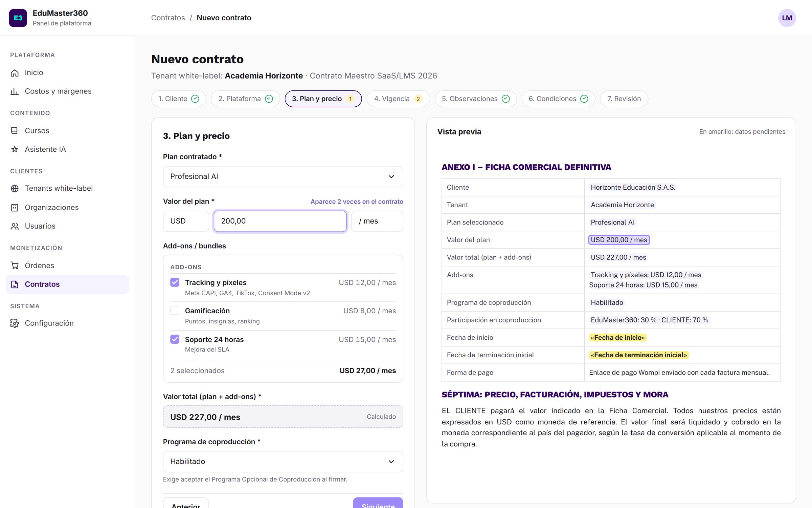The image size is (812, 508).
Task: Click the Anterior button
Action: point(186,503)
